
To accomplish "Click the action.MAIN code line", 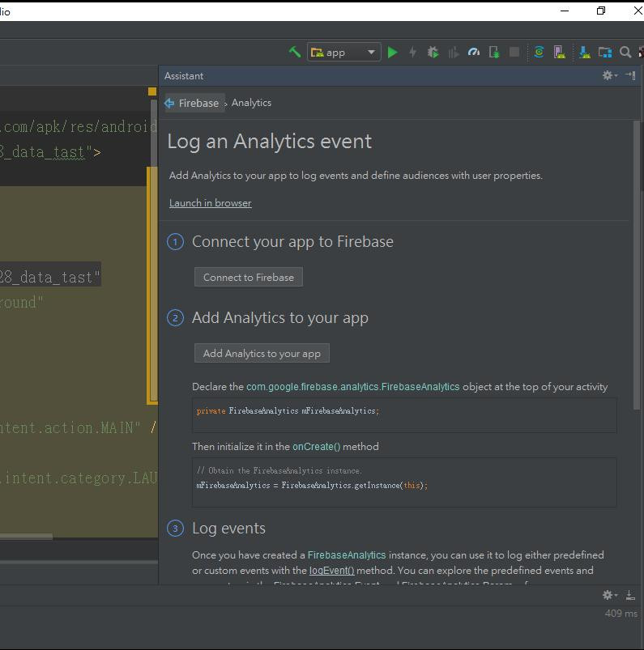I will pyautogui.click(x=79, y=427).
